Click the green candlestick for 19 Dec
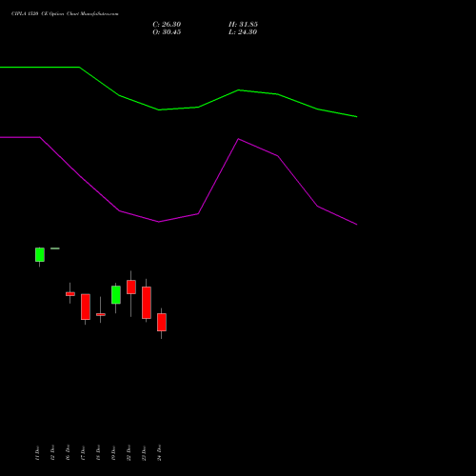The image size is (476, 476). [116, 295]
